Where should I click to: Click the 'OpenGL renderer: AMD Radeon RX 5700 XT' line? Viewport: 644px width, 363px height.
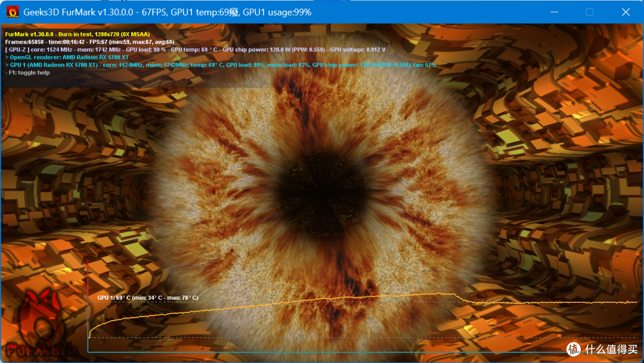[67, 57]
